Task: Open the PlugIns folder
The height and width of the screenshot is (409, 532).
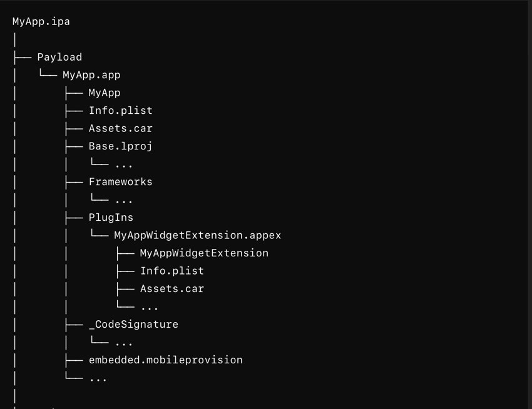Action: click(111, 218)
